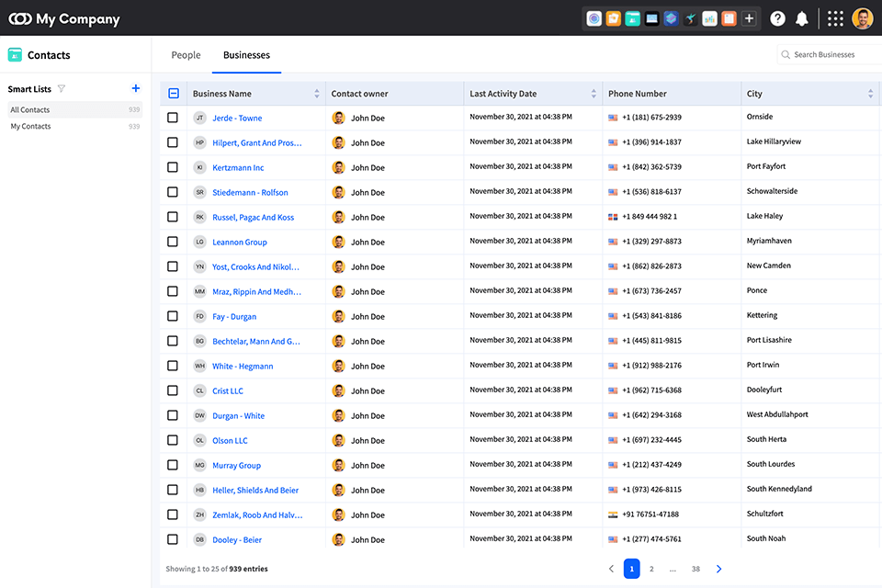Check the Leannon Group row checkbox

coord(173,242)
